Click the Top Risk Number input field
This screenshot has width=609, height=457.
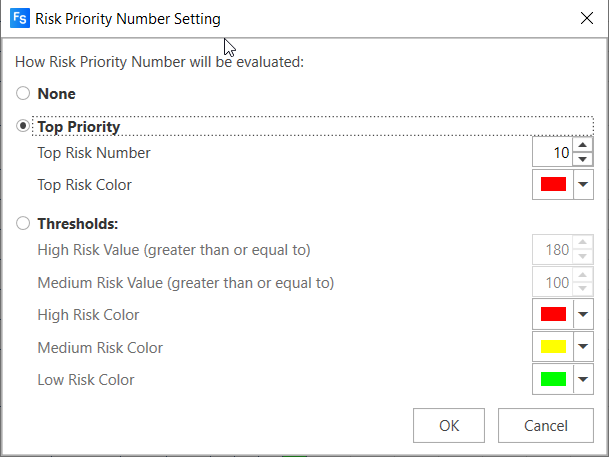[x=553, y=153]
